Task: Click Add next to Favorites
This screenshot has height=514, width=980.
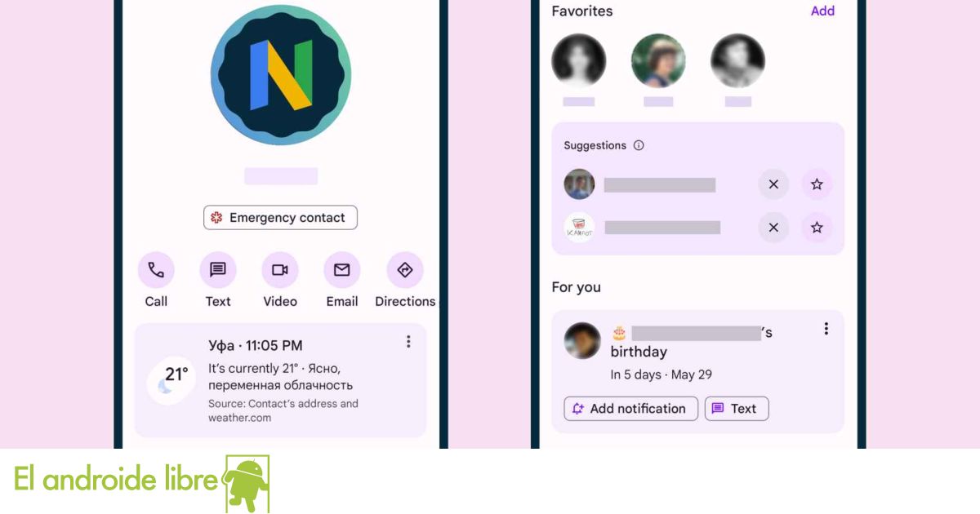Action: pos(822,11)
